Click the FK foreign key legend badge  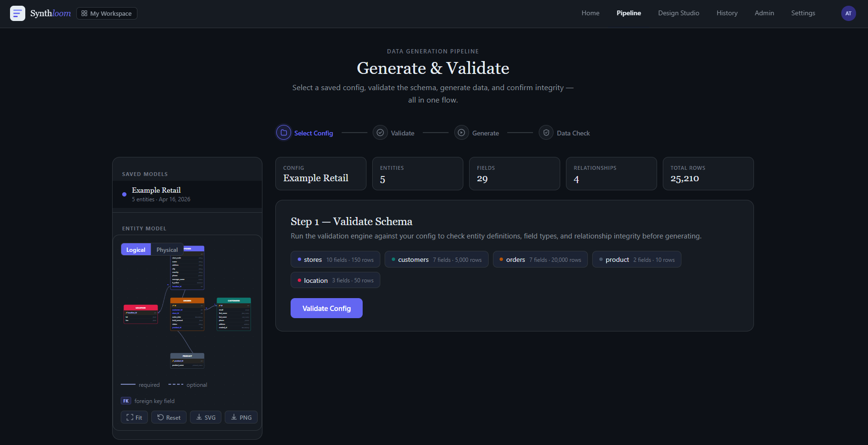point(126,401)
